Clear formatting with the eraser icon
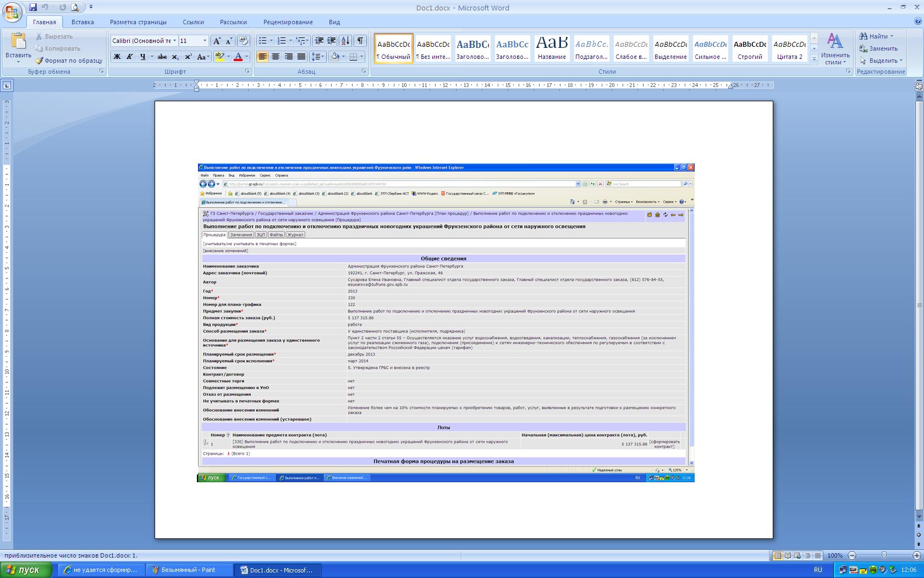The width and height of the screenshot is (924, 578). tap(244, 41)
